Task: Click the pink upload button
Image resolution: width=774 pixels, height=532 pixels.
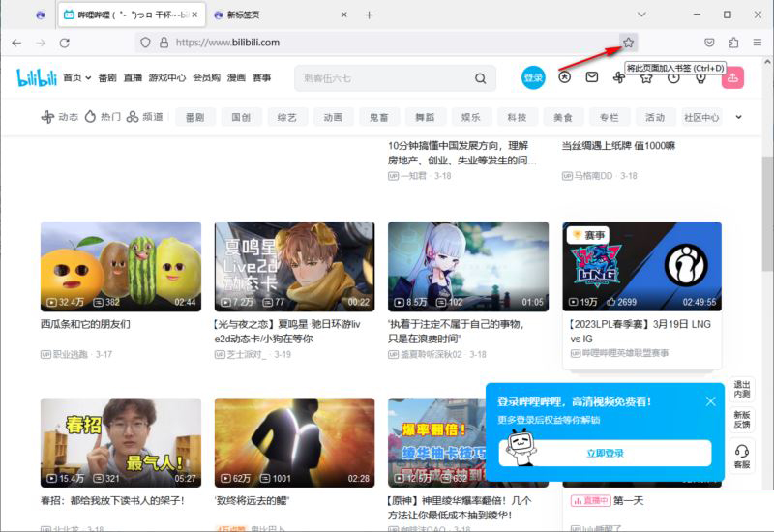Action: coord(732,77)
